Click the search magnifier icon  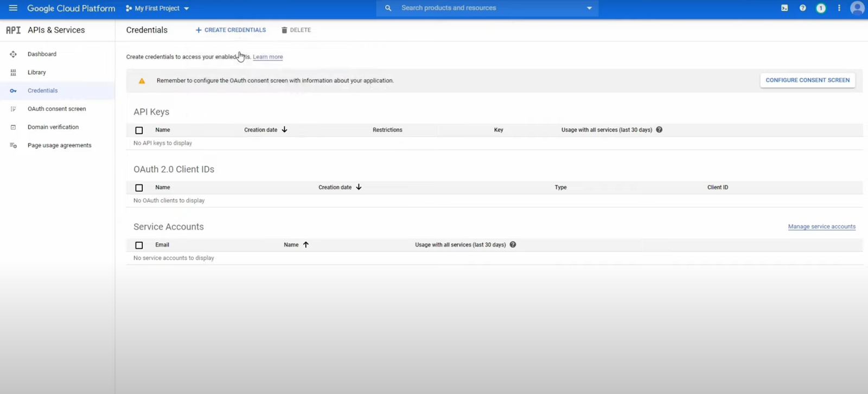[388, 8]
